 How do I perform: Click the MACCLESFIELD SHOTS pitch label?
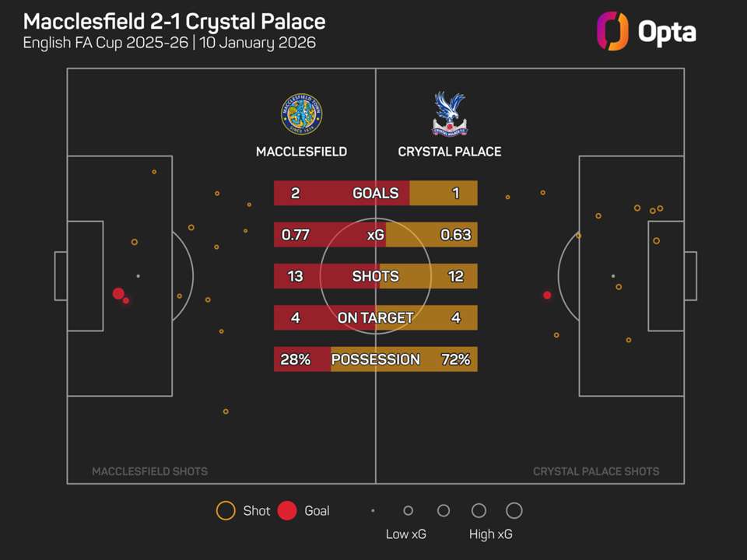[x=150, y=471]
